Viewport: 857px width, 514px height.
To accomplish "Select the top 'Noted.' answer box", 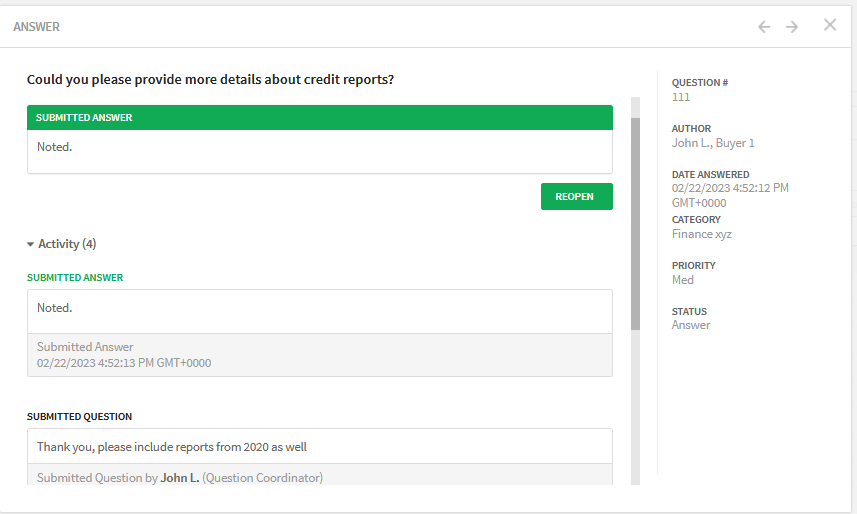I will (320, 151).
